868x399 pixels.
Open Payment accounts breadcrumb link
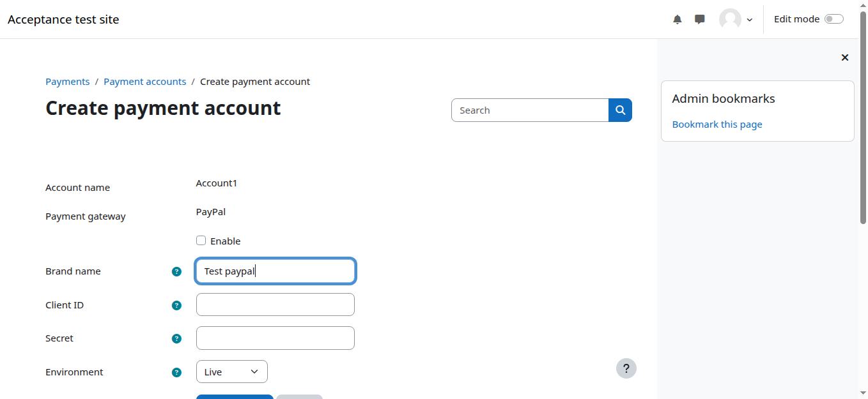(x=144, y=82)
